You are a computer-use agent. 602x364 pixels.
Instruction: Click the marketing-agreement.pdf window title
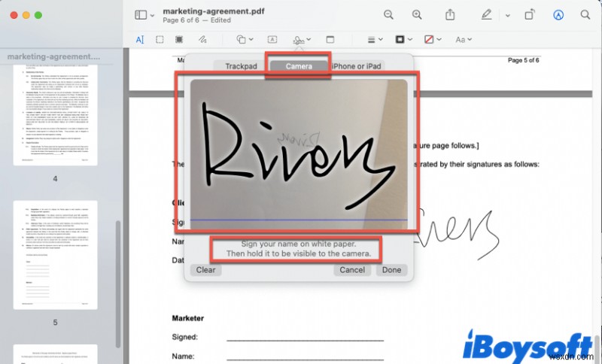click(214, 11)
